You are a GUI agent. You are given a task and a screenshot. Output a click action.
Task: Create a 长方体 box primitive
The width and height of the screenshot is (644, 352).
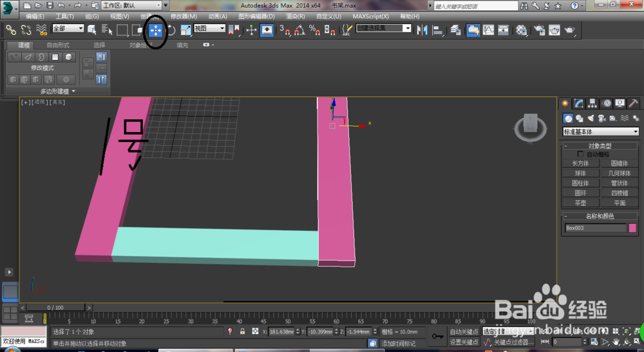coord(580,163)
